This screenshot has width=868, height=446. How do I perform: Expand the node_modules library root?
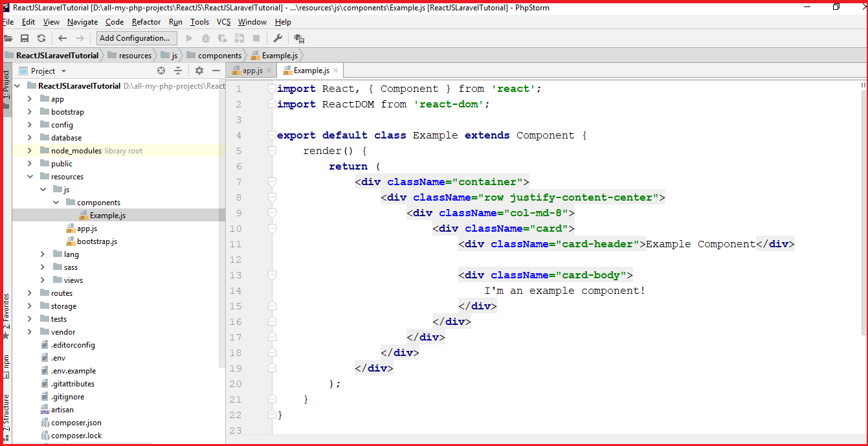pyautogui.click(x=30, y=150)
